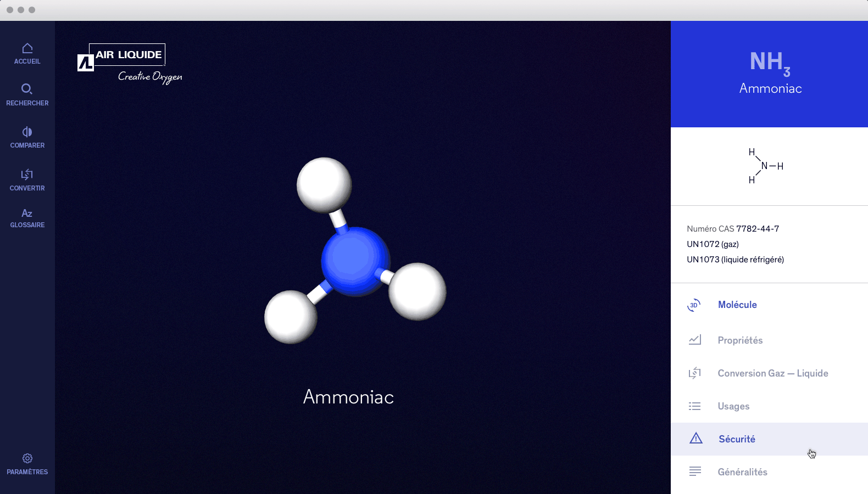Click the Généralités text lines icon

coord(695,471)
